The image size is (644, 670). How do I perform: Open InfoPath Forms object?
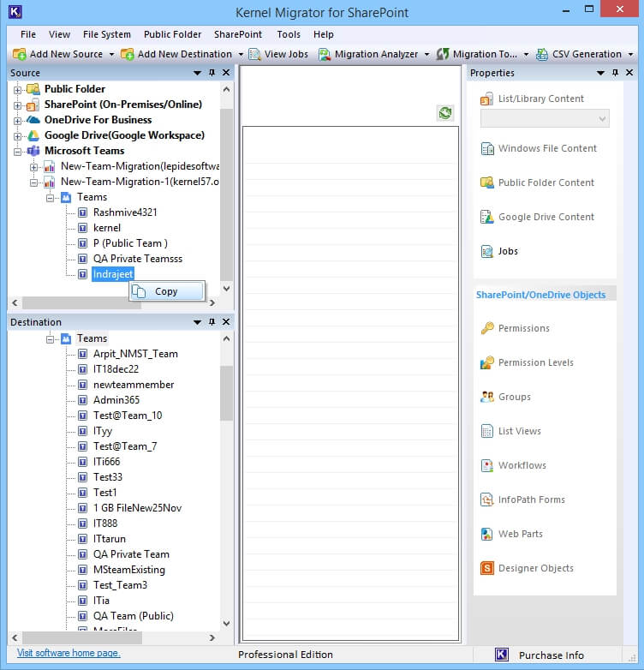point(522,500)
